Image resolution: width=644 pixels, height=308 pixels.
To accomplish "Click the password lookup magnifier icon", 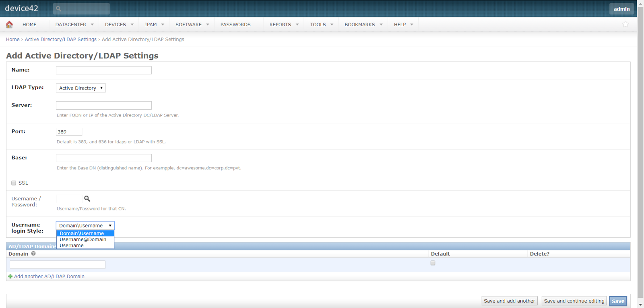I will [x=87, y=199].
